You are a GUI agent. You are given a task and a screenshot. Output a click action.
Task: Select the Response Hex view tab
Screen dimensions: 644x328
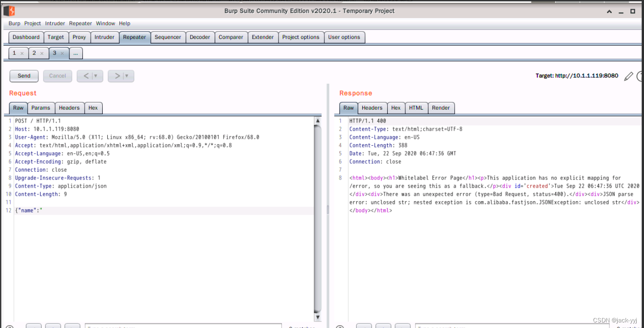[x=396, y=108]
